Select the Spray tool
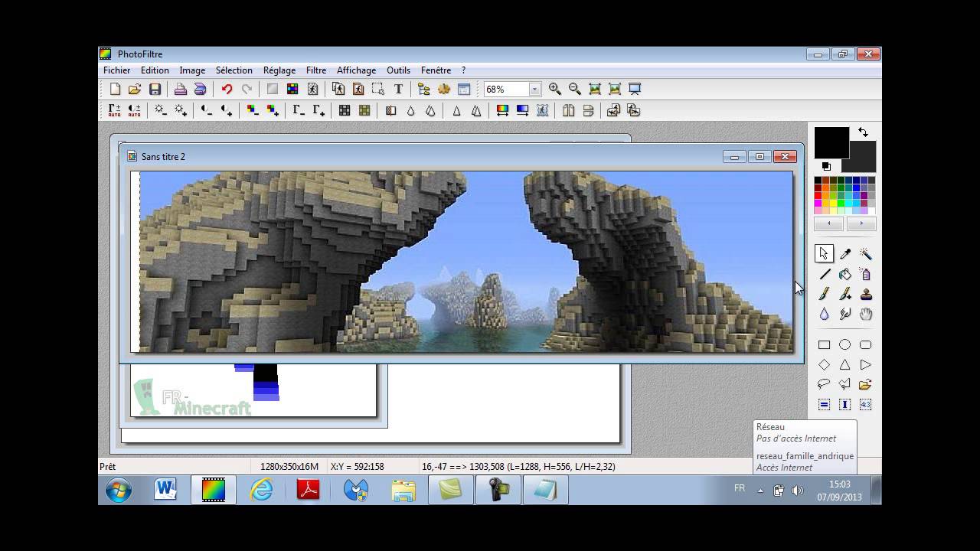Viewport: 980px width, 551px height. pyautogui.click(x=866, y=274)
